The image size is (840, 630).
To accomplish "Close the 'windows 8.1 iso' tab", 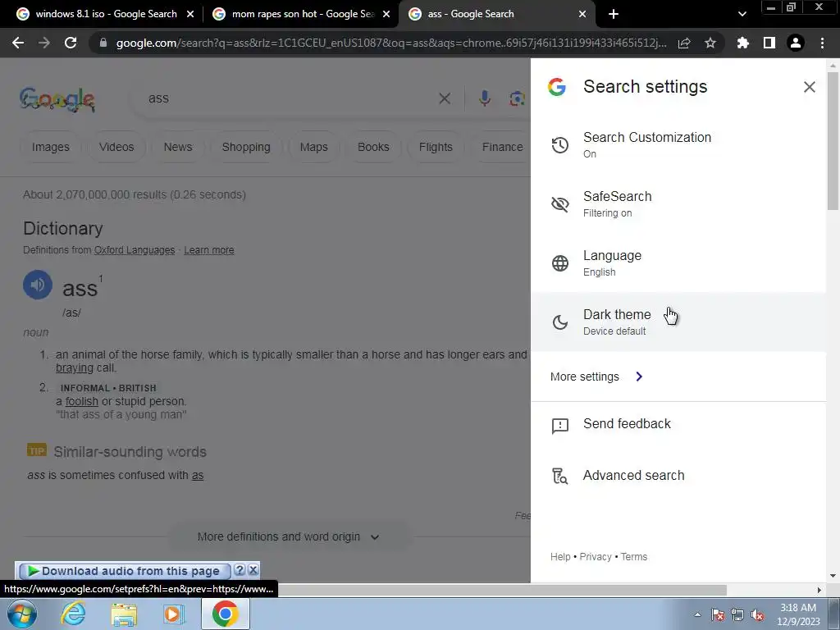I will pyautogui.click(x=190, y=14).
